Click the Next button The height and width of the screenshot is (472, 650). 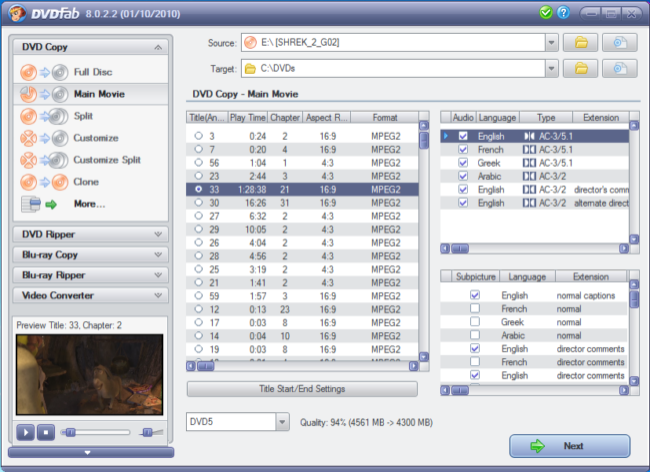[x=569, y=446]
